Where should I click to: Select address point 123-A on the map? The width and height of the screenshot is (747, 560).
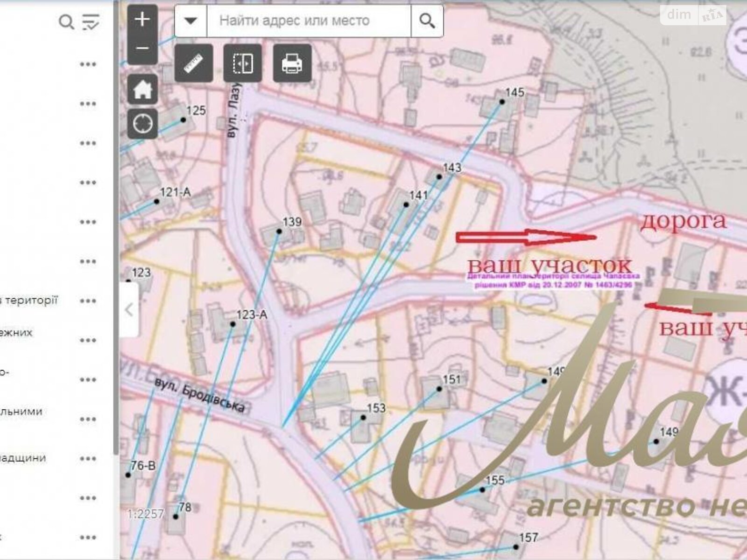tap(233, 324)
